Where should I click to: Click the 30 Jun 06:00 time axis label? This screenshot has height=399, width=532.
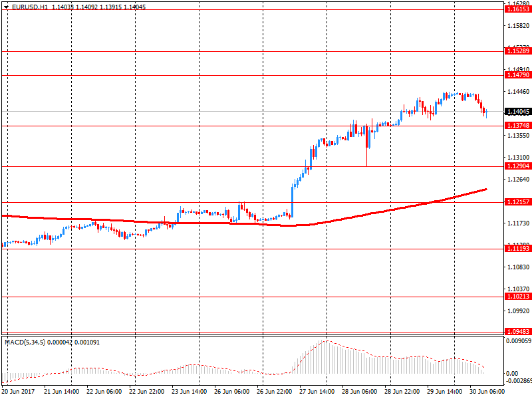tap(487, 392)
